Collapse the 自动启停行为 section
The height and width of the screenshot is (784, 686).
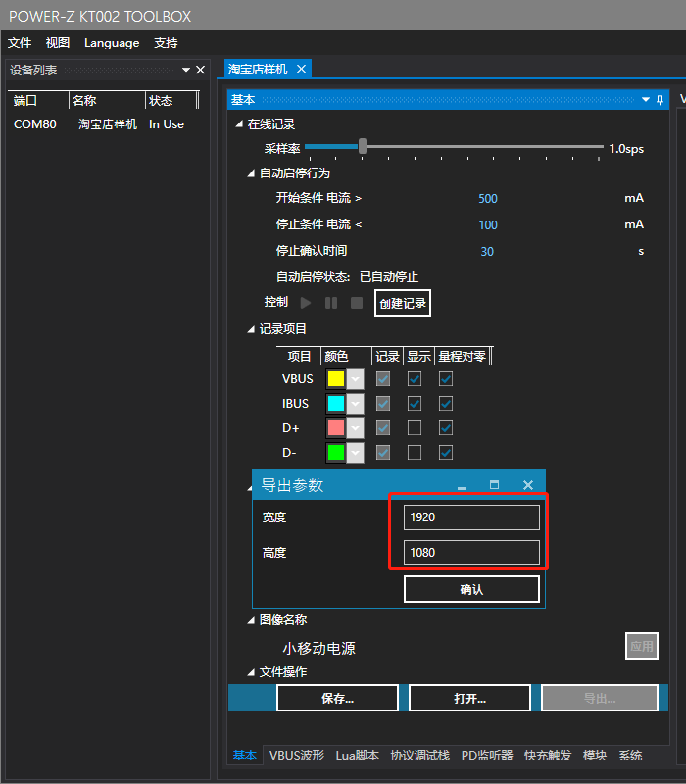tap(251, 173)
